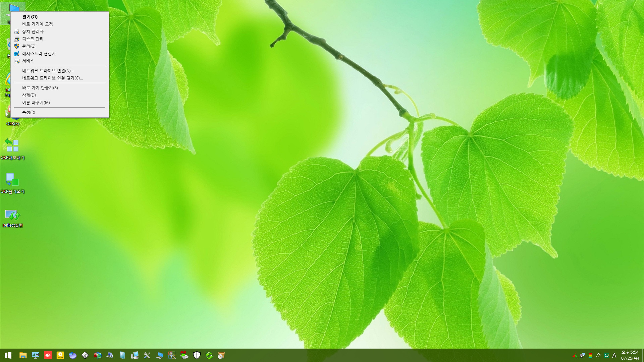644x362 pixels.
Task: Open the monitor with chart taskbar icon
Action: pyautogui.click(x=35, y=355)
